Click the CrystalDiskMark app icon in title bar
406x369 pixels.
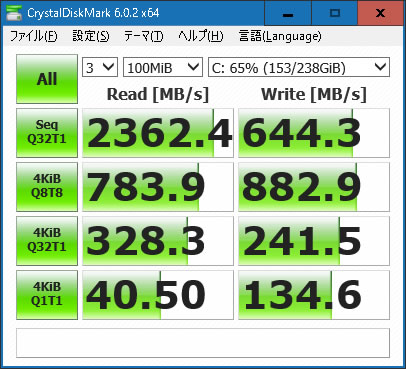[x=14, y=13]
